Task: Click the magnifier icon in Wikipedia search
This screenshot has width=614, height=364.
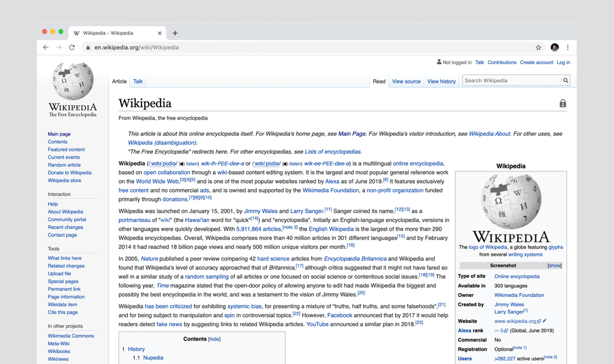Action: (x=565, y=80)
